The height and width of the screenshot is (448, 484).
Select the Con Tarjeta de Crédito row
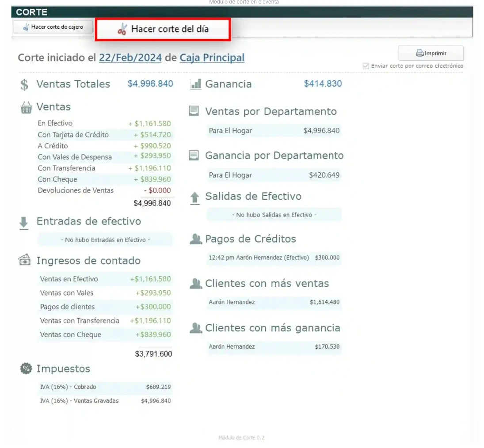[104, 135]
